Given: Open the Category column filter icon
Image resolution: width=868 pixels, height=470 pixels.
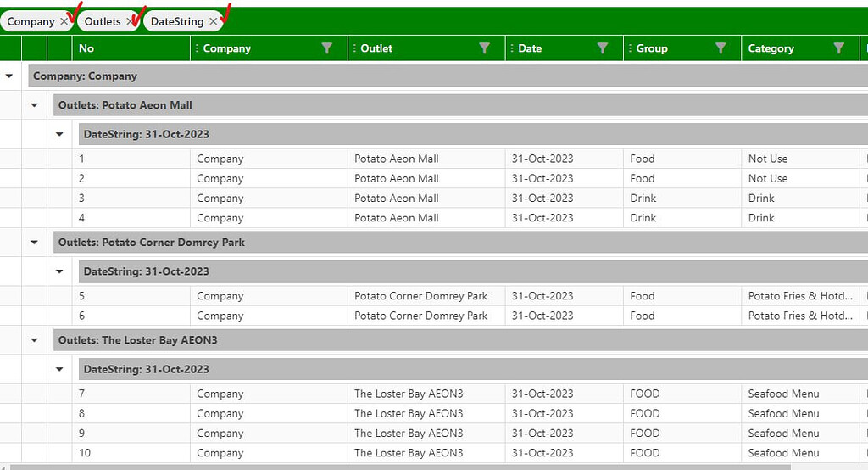Looking at the screenshot, I should pos(838,48).
